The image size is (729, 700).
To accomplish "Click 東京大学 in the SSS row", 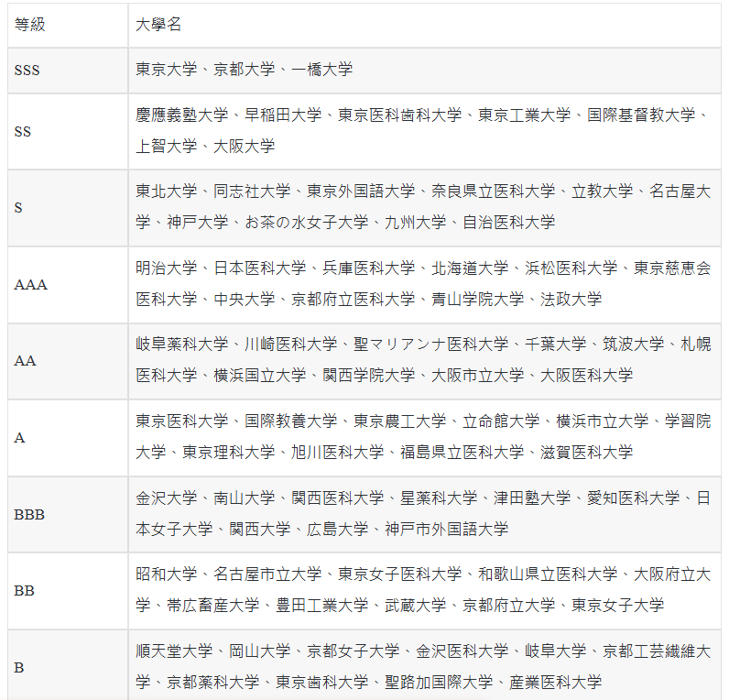I will coord(167,70).
